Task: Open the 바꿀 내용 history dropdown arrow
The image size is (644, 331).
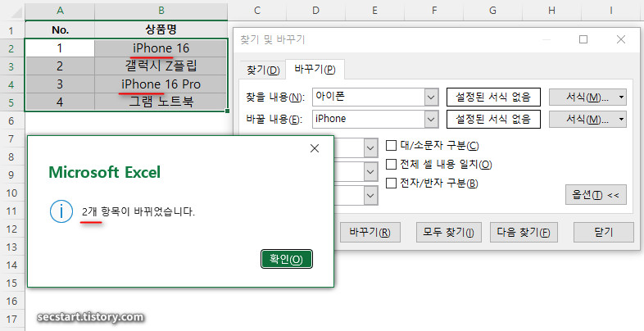Action: [x=431, y=119]
